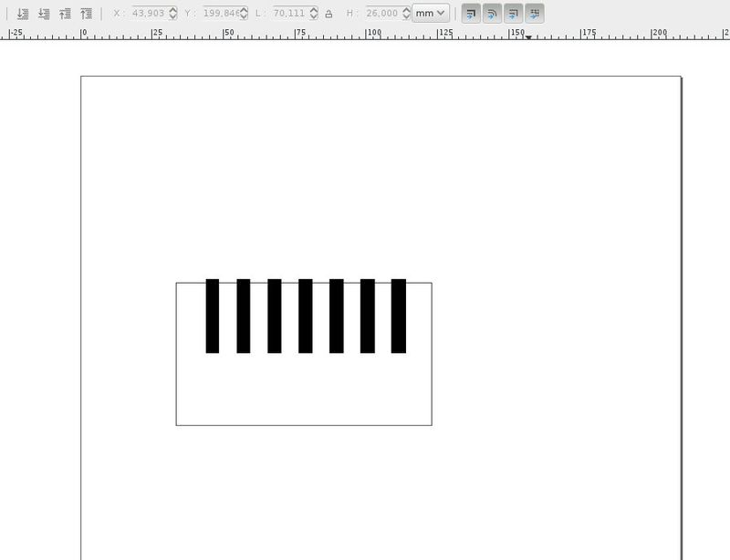Select the leftmost black vertical bar
Viewport: 730px width, 560px height.
213,316
